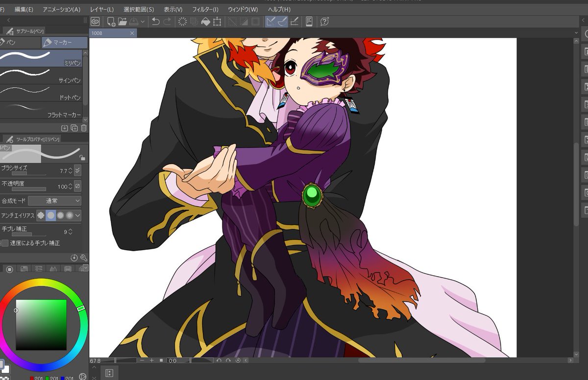Select the strong anti-aliasing option

click(70, 215)
